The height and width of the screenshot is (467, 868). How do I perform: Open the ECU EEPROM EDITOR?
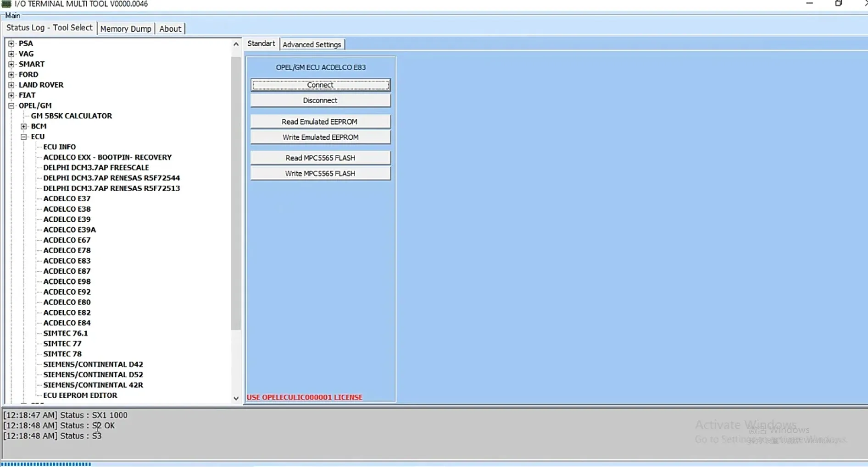pos(80,395)
